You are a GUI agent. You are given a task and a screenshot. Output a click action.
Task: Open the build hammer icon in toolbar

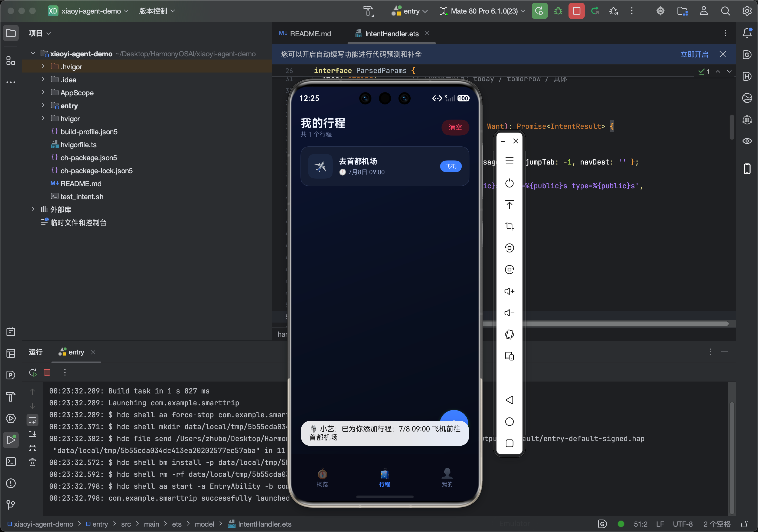pyautogui.click(x=368, y=11)
